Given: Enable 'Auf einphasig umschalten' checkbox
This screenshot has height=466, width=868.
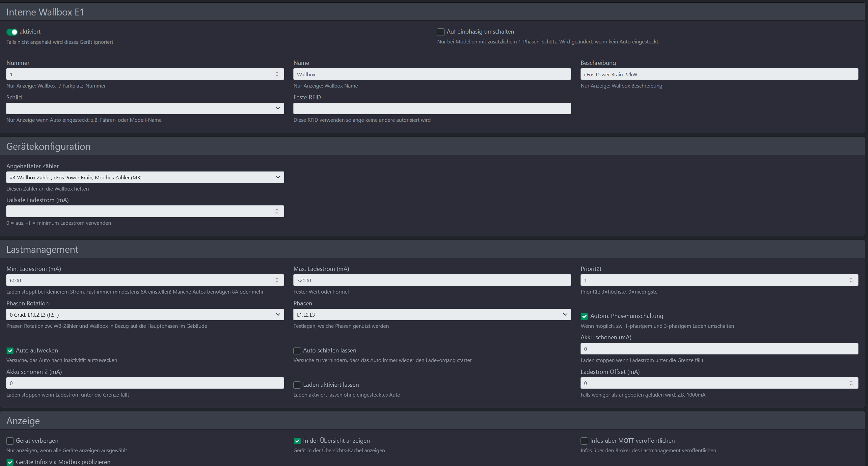Looking at the screenshot, I should point(440,32).
